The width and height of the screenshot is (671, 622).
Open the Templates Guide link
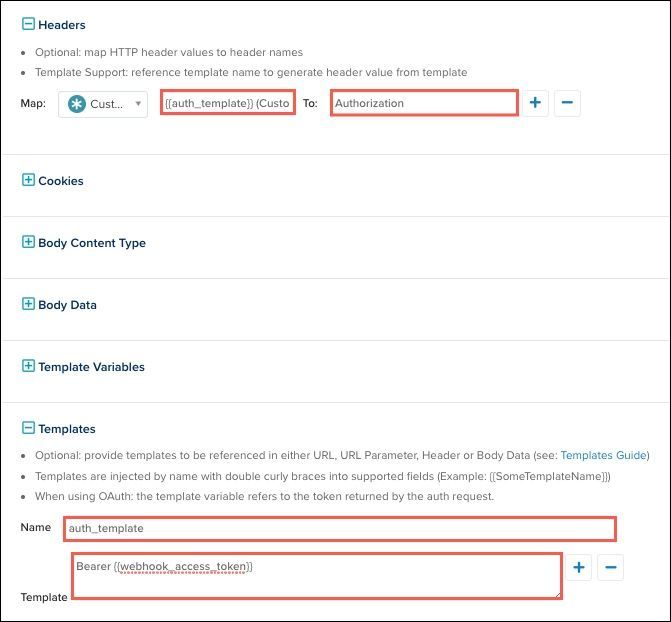(x=604, y=455)
